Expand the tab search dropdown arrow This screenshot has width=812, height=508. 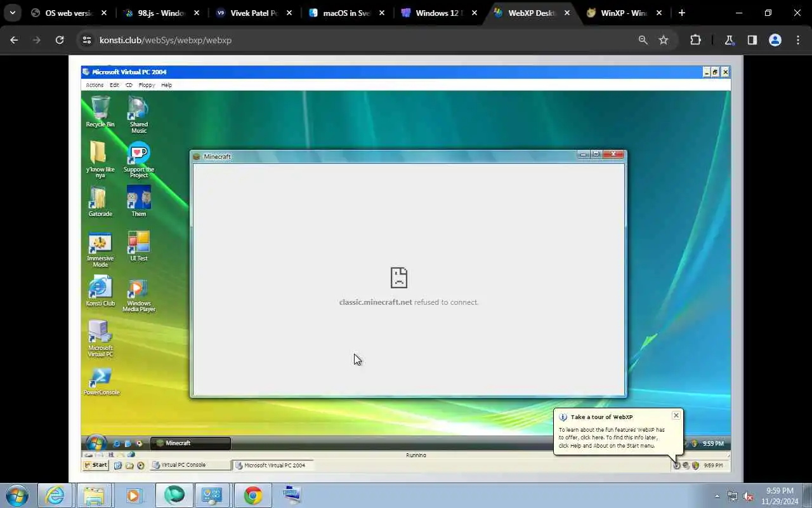[x=12, y=13]
